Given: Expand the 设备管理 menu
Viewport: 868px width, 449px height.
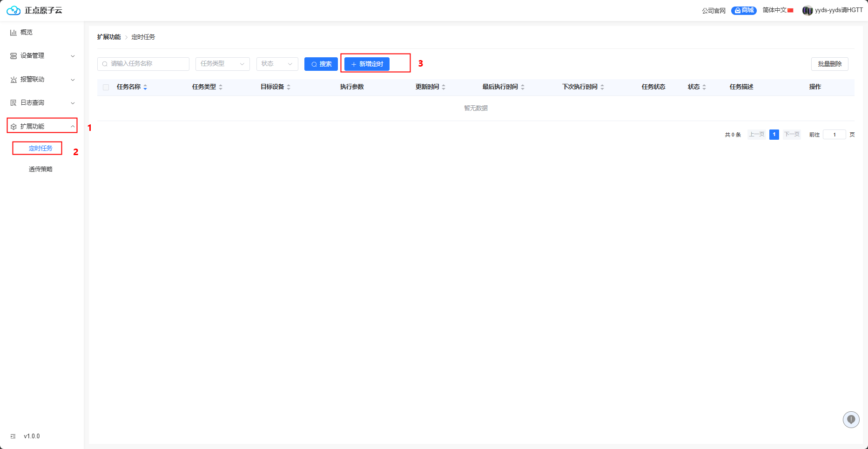Looking at the screenshot, I should (42, 56).
